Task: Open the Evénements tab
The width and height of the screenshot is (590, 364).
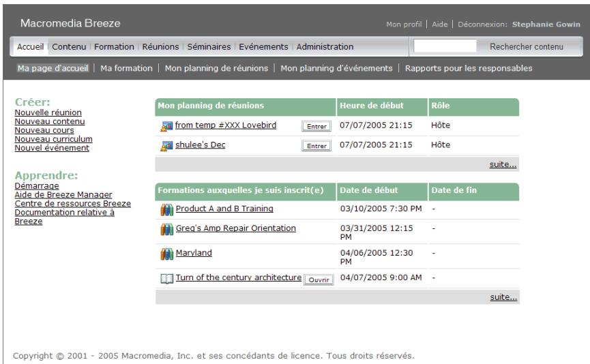Action: tap(263, 46)
